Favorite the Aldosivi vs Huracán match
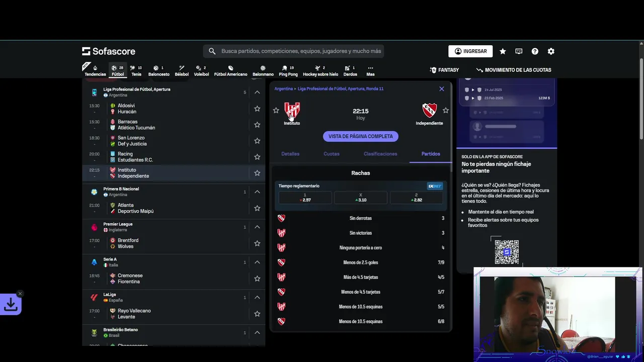 [257, 109]
